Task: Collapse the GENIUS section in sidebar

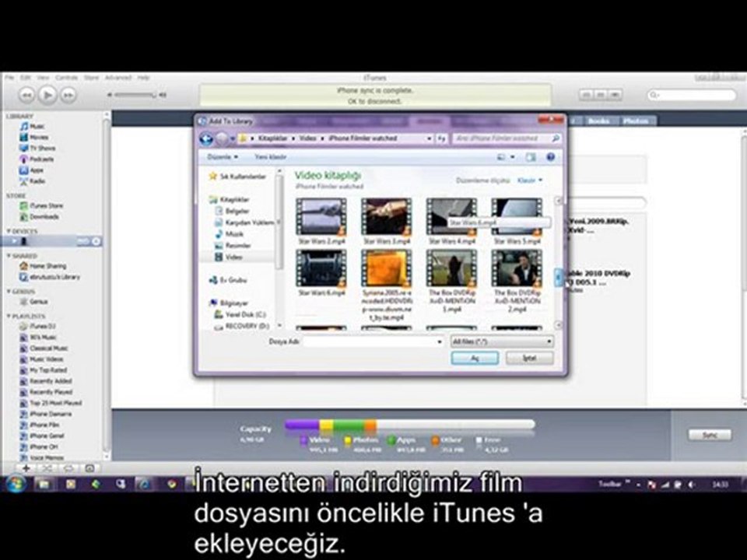Action: 8,292
